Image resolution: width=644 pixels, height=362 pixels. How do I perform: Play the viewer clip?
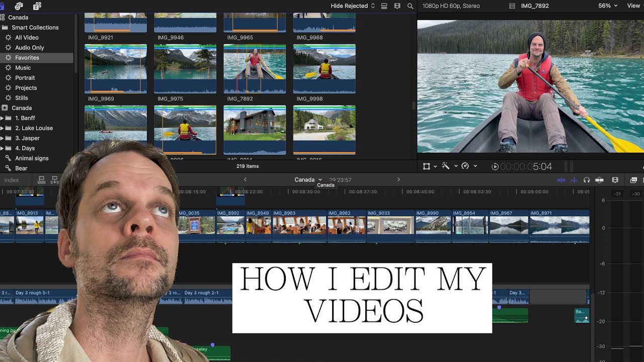point(495,166)
